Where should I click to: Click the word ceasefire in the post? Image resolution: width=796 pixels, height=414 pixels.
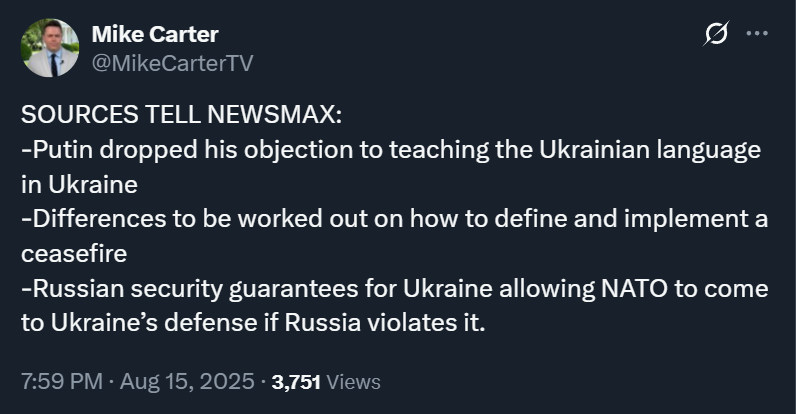[74, 254]
